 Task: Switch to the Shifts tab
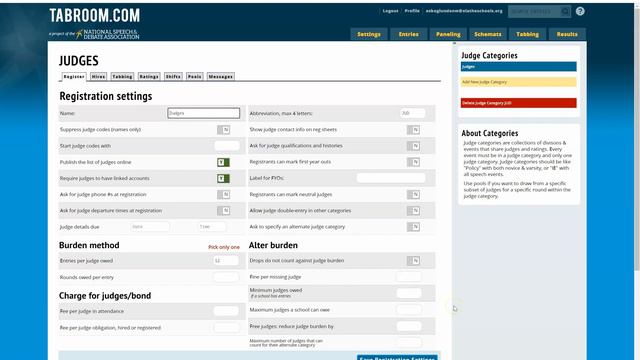click(x=173, y=76)
